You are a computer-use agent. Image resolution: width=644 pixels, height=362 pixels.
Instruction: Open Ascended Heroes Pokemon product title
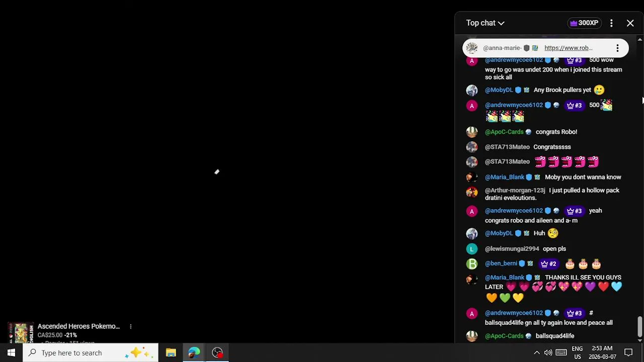pos(78,326)
